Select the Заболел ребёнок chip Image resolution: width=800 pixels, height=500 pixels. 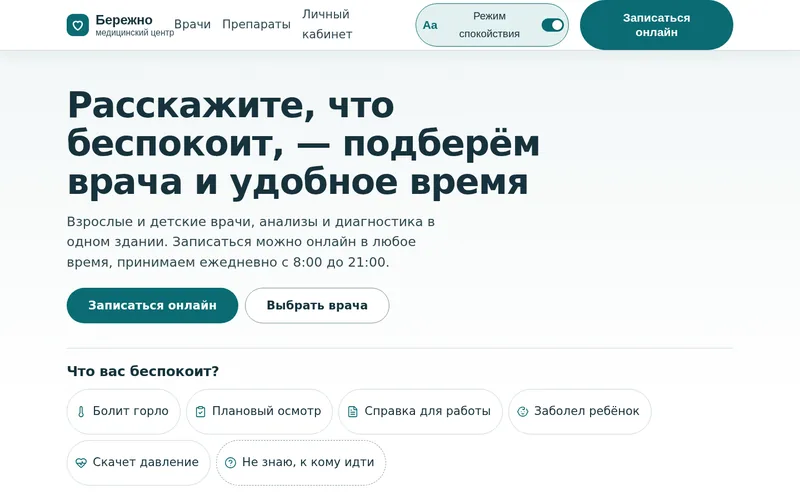[580, 412]
